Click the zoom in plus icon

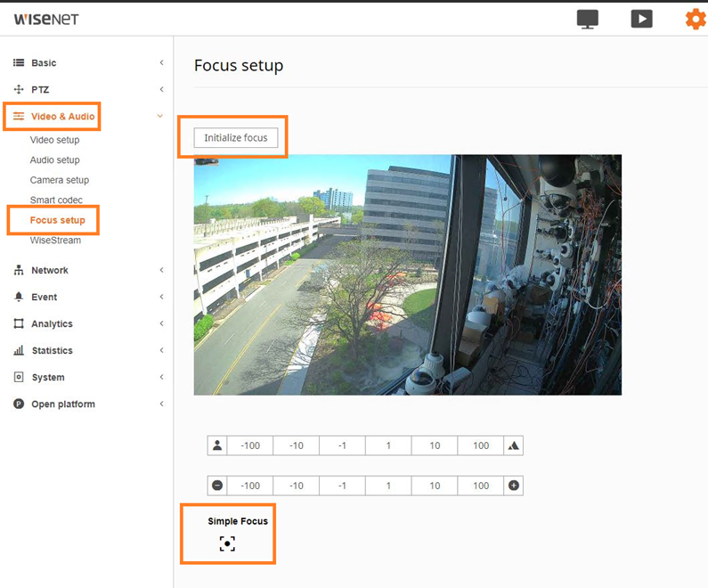tap(513, 486)
